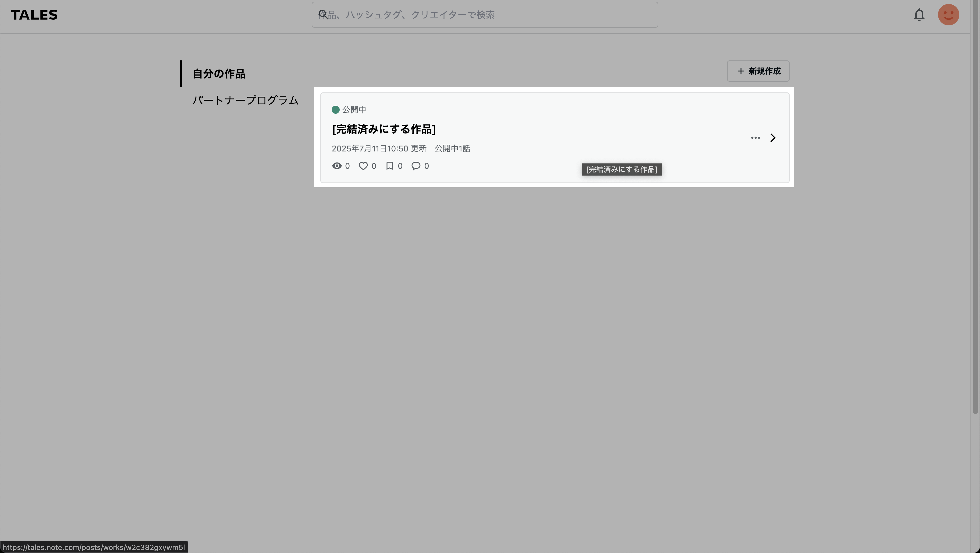Open the three-dot menu on the work card

click(x=755, y=138)
